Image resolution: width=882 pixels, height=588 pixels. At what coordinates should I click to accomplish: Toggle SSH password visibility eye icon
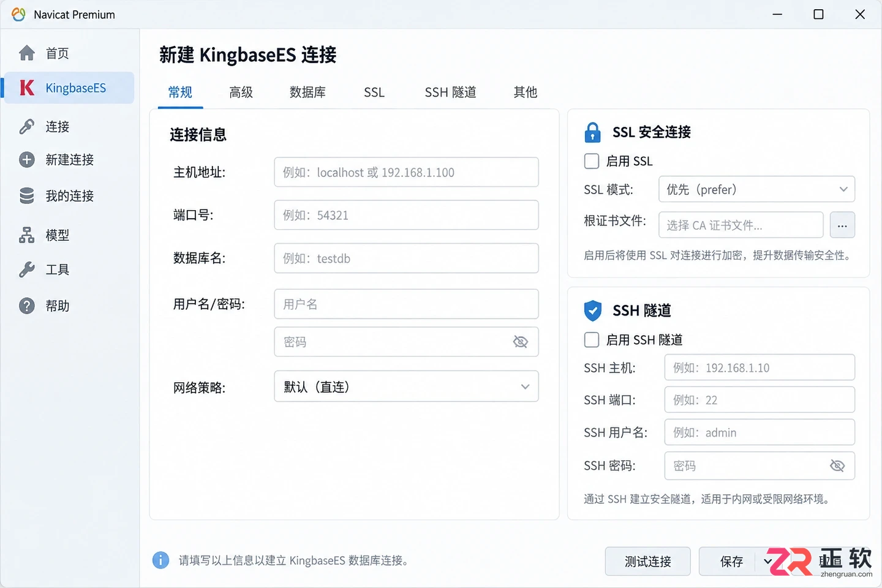(x=837, y=466)
